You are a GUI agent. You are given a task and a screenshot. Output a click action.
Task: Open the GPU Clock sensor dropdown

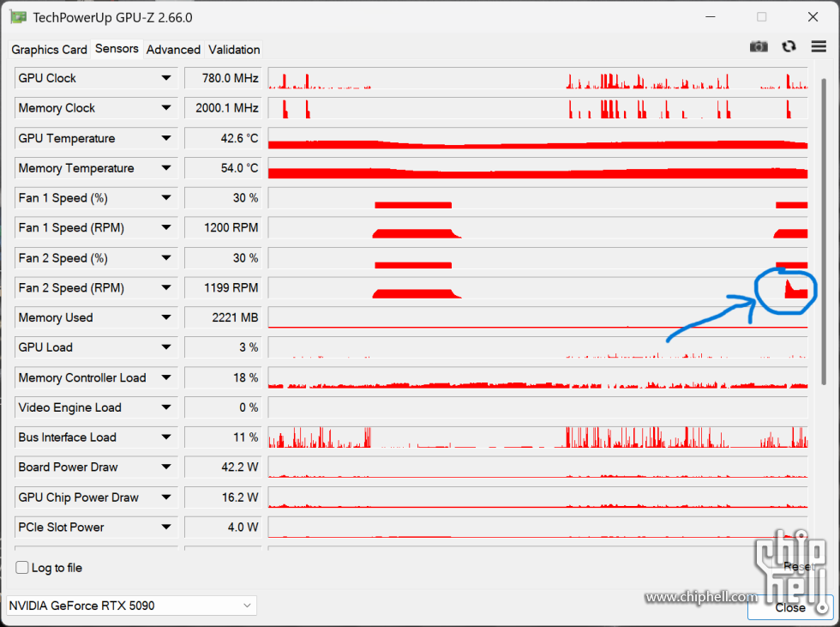tap(166, 78)
